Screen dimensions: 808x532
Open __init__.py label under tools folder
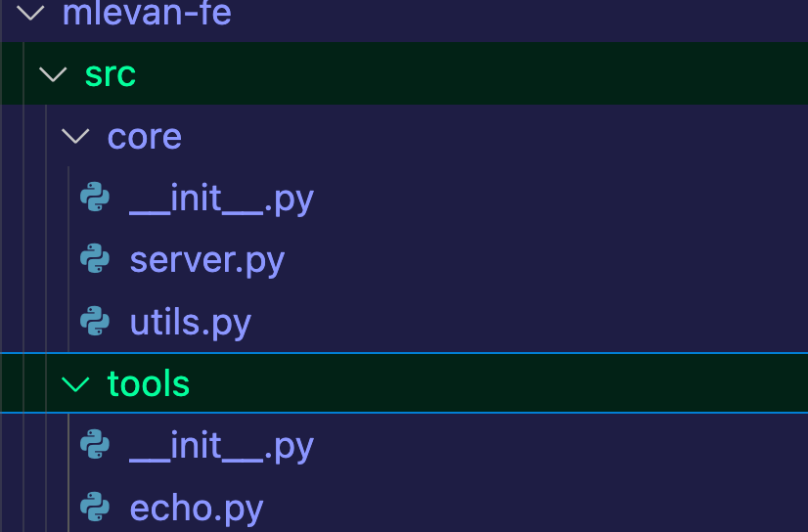click(221, 446)
